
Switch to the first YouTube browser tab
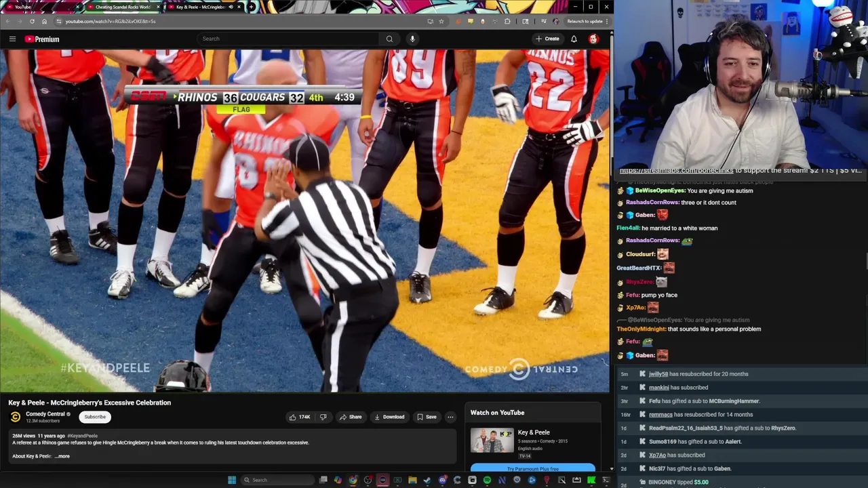click(42, 7)
